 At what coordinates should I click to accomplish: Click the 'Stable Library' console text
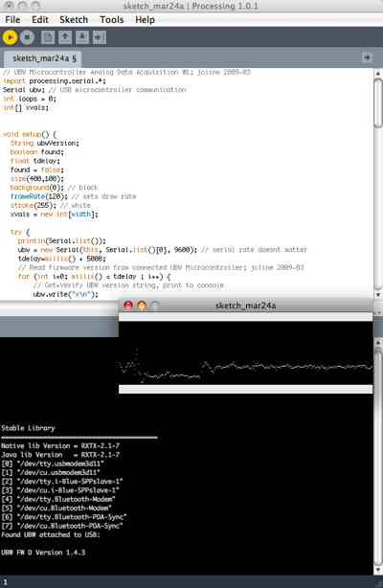(x=28, y=428)
